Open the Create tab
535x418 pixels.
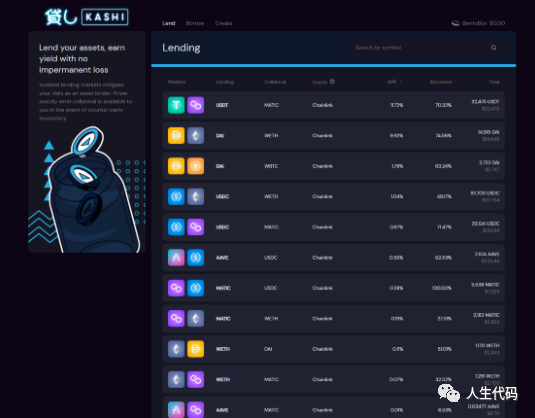[x=223, y=23]
